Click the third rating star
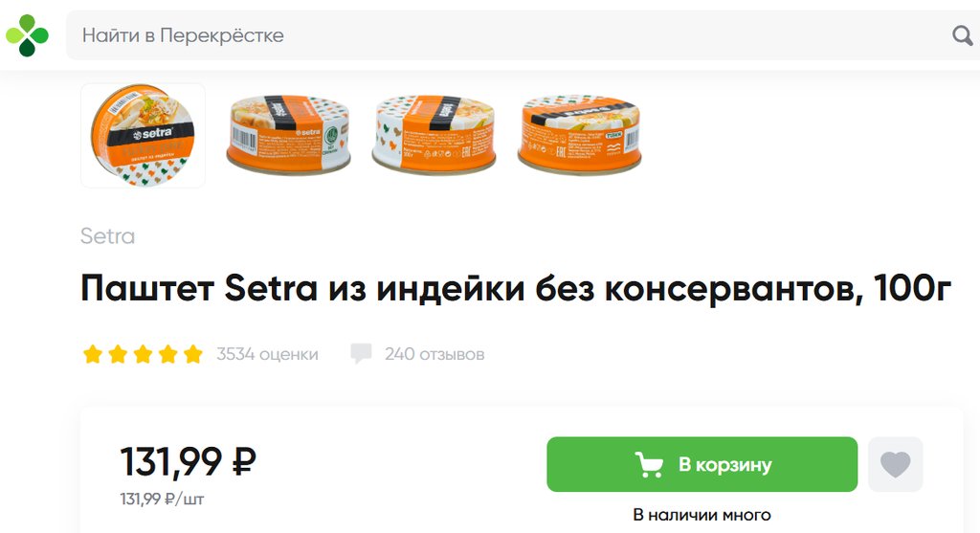Viewport: 980px width, 533px height. tap(144, 354)
